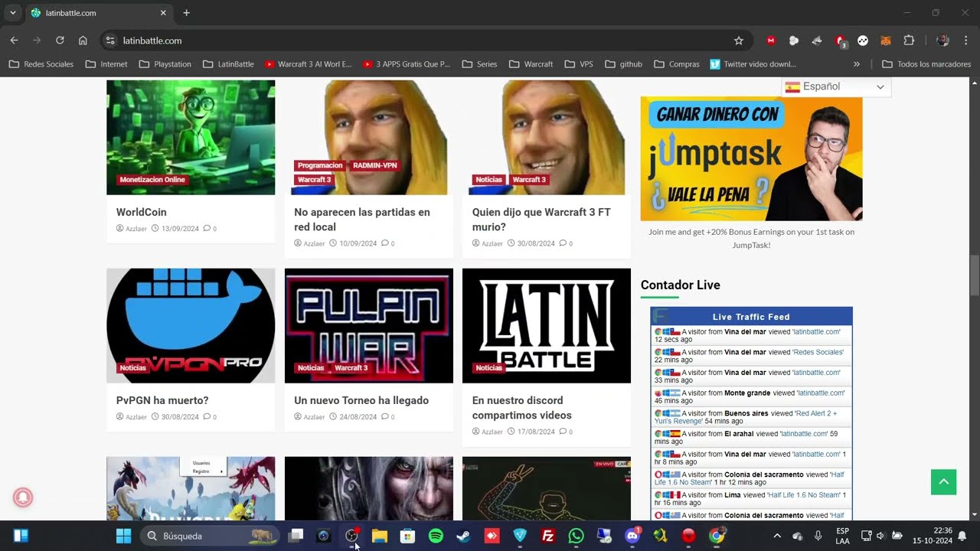Open the Docker PvPGN PRO thumbnail
Screen dimensions: 980x551
click(x=191, y=325)
